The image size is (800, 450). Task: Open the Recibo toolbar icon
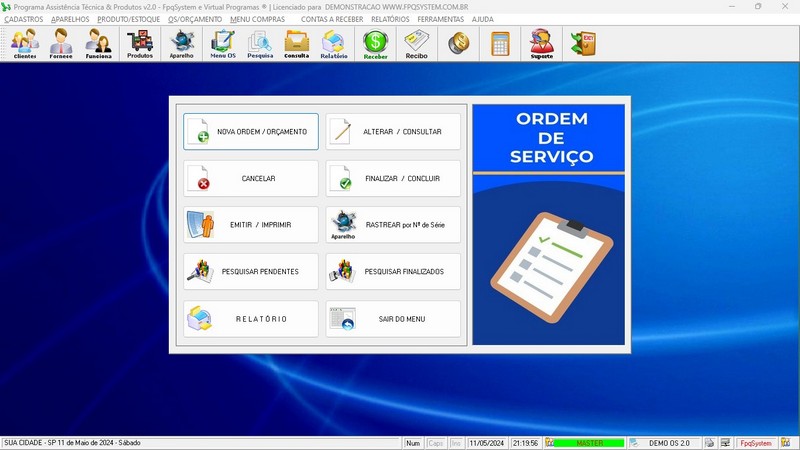[416, 44]
